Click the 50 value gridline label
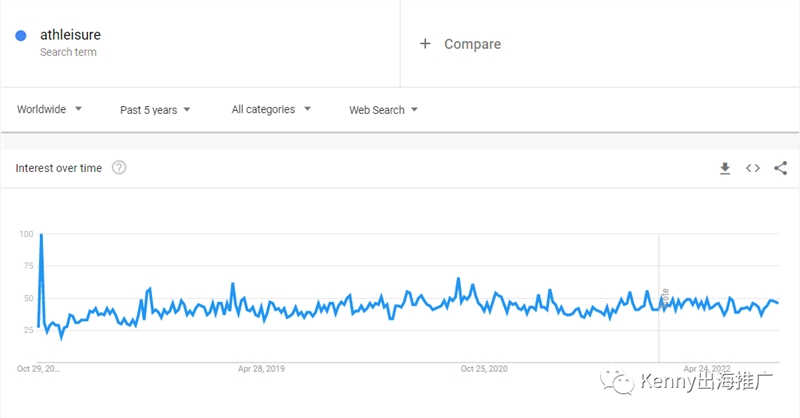Image resolution: width=800 pixels, height=418 pixels. pos(27,298)
